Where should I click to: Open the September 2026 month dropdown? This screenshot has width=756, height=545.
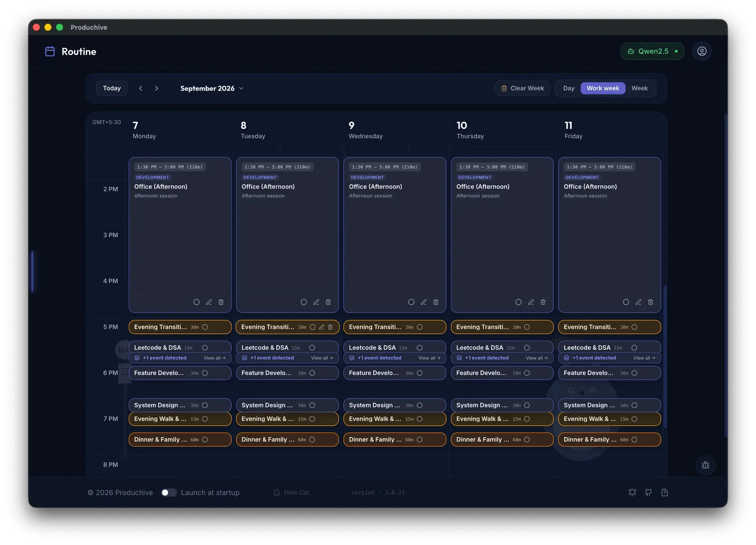[x=212, y=88]
